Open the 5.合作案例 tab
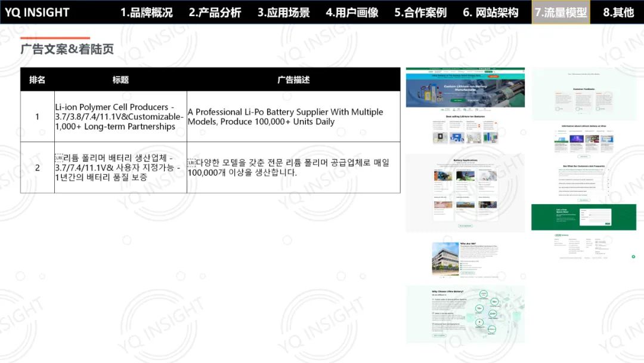 click(x=420, y=13)
